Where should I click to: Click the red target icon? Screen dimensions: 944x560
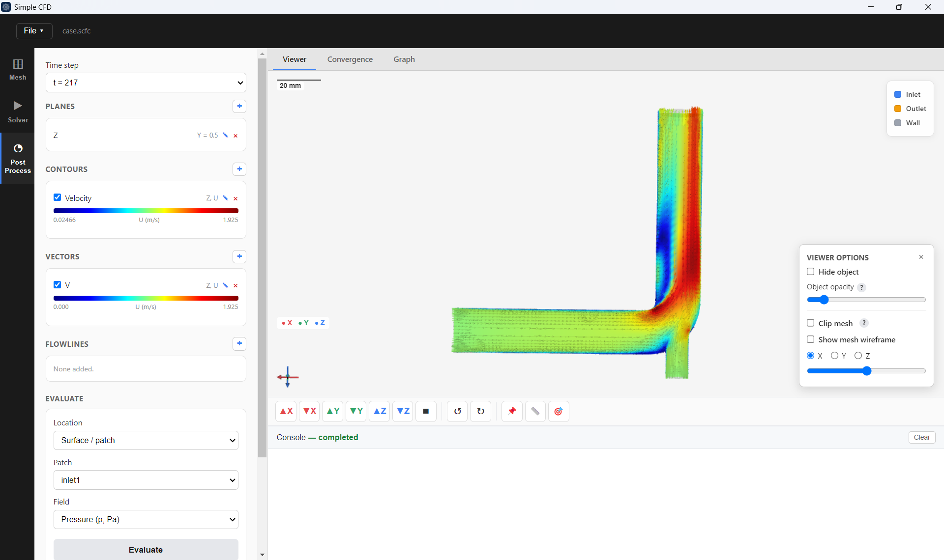coord(559,411)
